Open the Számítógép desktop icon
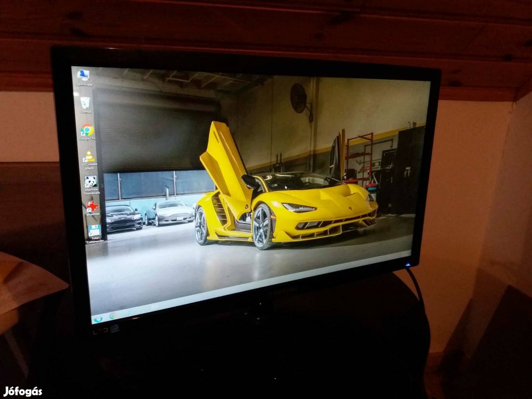The image size is (532, 399). tap(83, 78)
